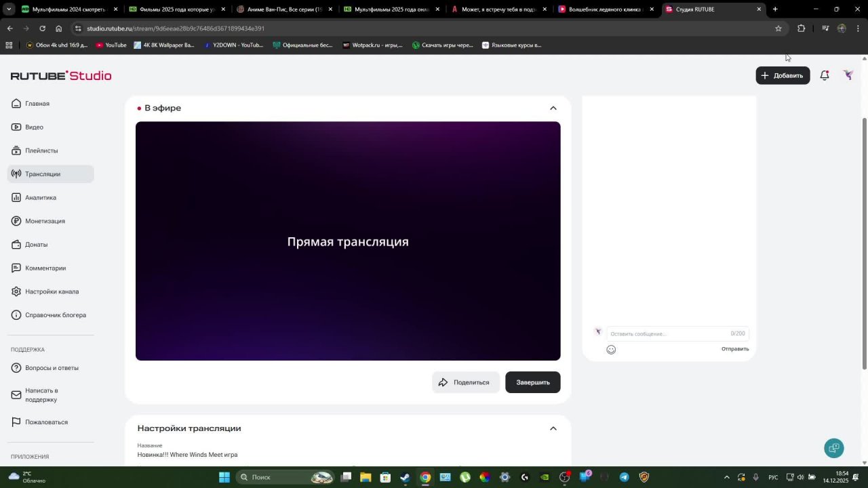868x488 pixels.
Task: Switch to the Волшебник ледяного клинка tab
Action: (x=607, y=9)
